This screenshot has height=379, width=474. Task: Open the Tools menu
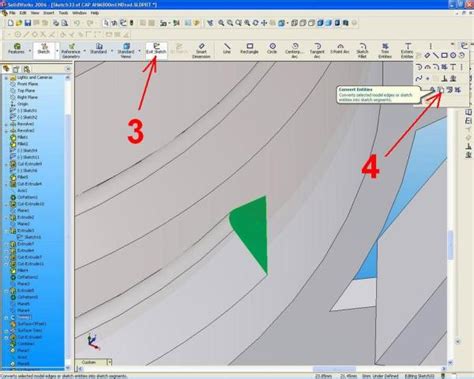[63, 13]
